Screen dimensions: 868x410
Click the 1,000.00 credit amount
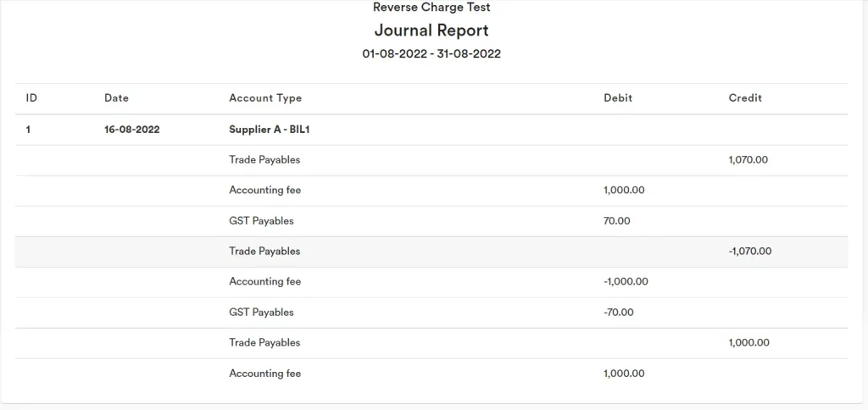(x=749, y=343)
